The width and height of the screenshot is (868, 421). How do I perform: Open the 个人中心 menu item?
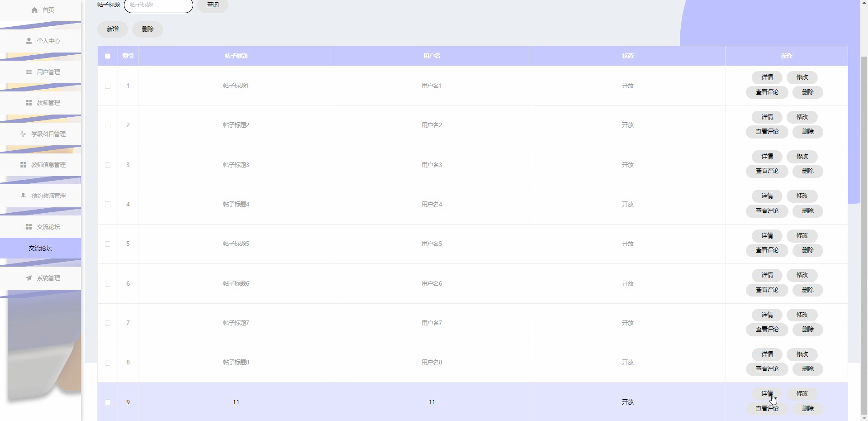pyautogui.click(x=41, y=41)
